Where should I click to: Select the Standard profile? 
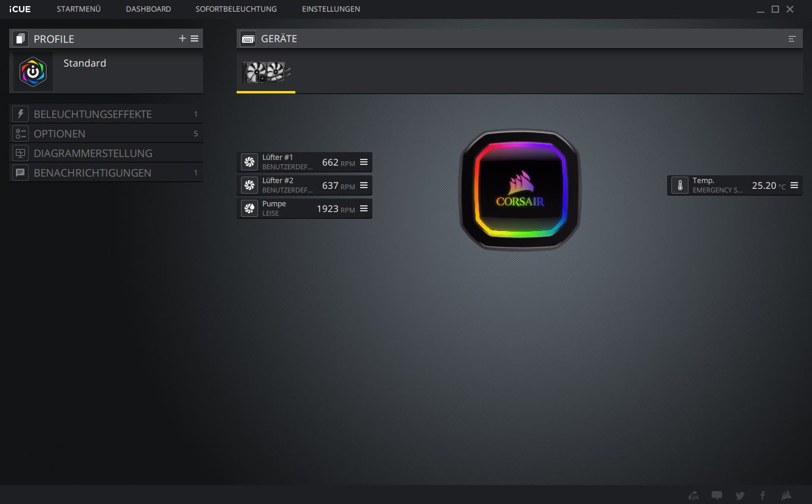coord(106,71)
